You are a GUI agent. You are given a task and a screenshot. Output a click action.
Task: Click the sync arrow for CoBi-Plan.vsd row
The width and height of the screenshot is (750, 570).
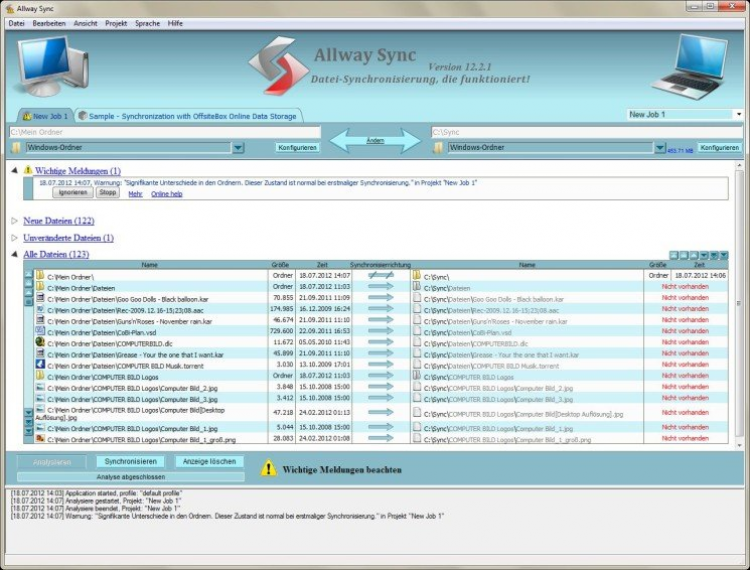point(381,331)
